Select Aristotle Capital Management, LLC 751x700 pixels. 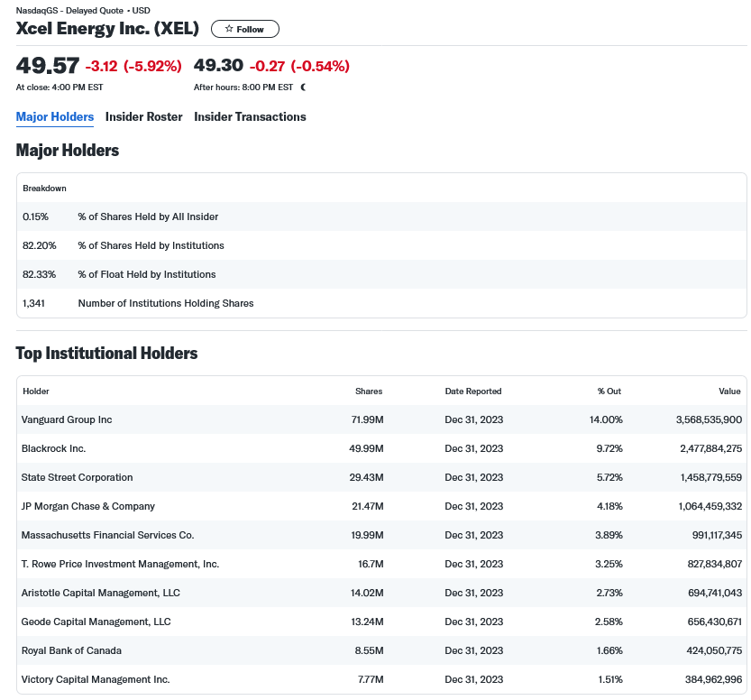(x=101, y=593)
